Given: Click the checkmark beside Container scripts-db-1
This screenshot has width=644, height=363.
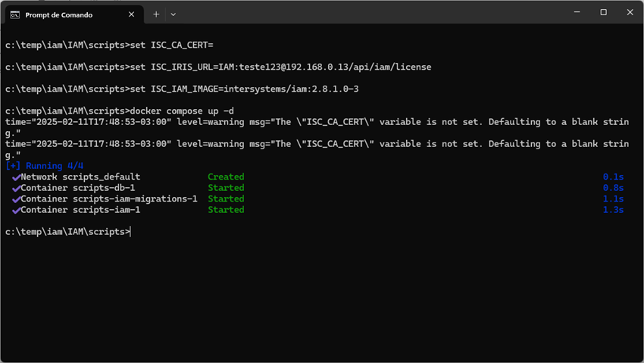Looking at the screenshot, I should click(x=16, y=188).
